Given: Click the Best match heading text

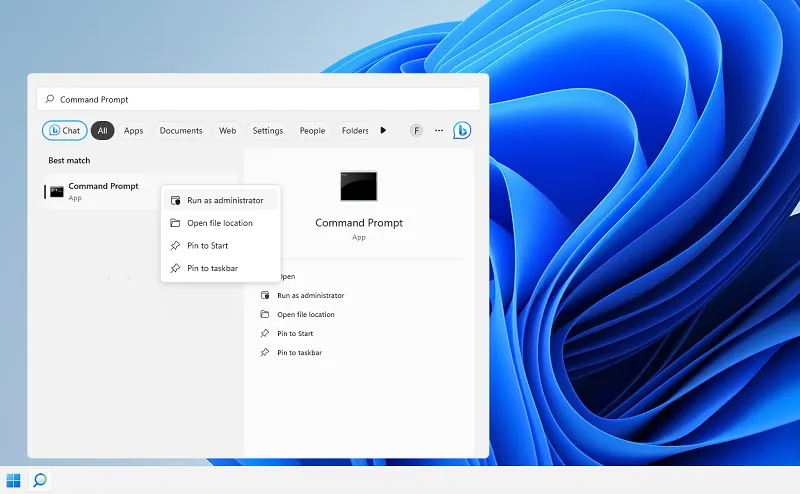Looking at the screenshot, I should pos(69,160).
